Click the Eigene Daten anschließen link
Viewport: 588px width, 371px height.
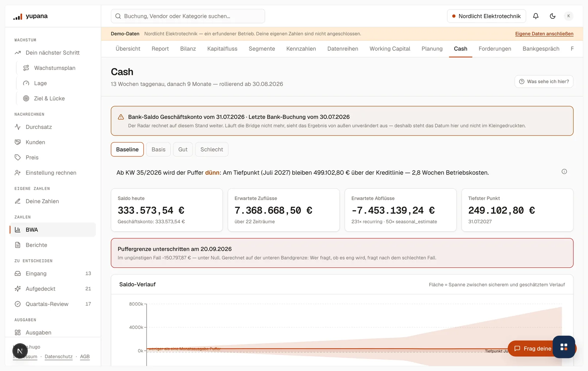tap(544, 34)
